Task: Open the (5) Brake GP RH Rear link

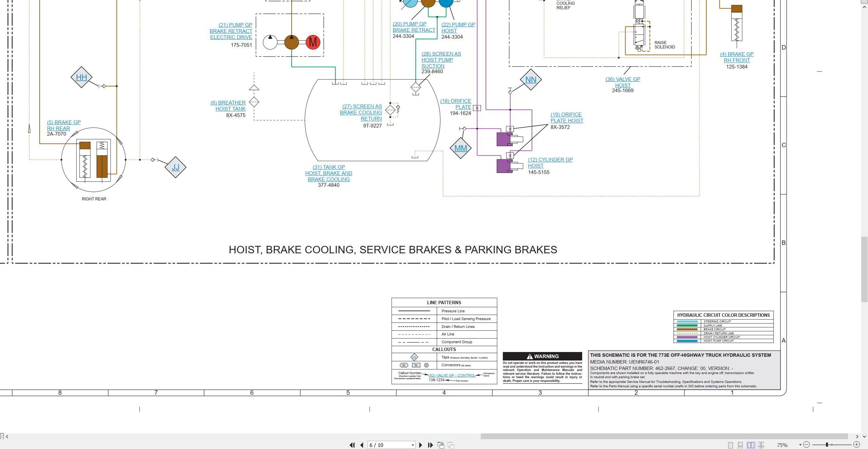Action: tap(64, 125)
